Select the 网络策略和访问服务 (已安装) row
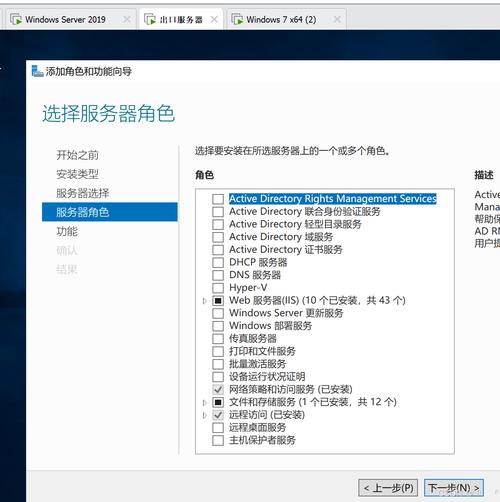 (291, 389)
